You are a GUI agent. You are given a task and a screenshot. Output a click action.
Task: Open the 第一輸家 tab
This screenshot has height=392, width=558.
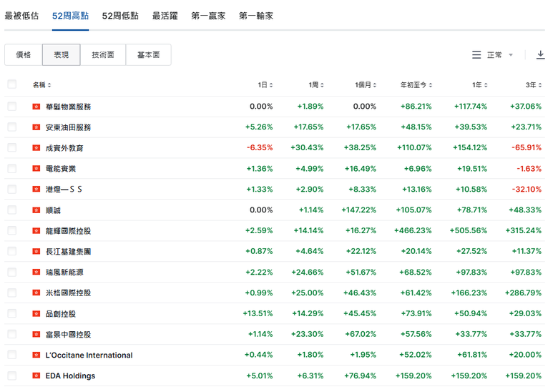[256, 16]
